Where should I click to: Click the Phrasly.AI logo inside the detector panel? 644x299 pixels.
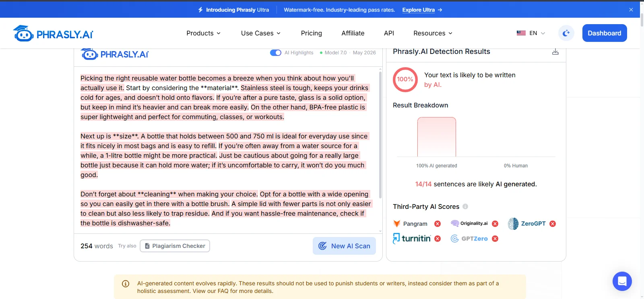115,54
